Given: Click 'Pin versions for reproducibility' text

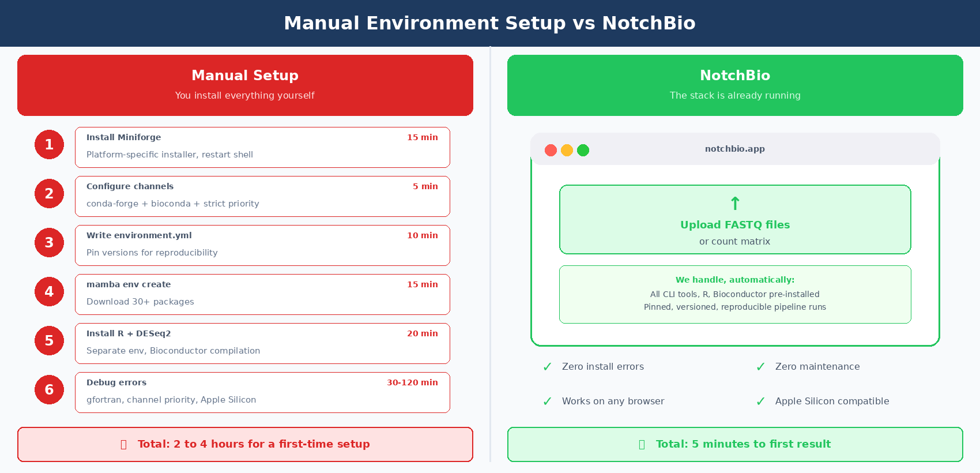Looking at the screenshot, I should (x=152, y=253).
